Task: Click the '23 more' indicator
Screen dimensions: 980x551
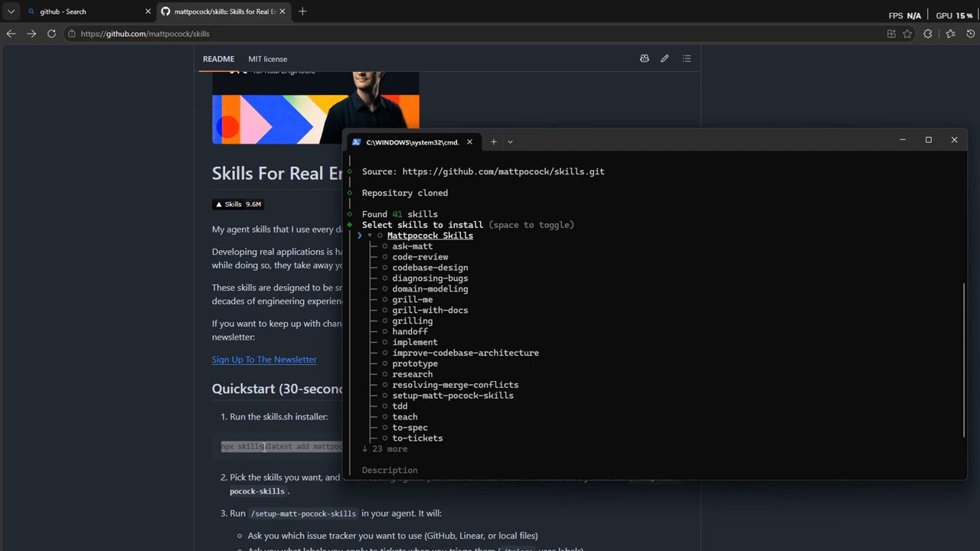Action: click(x=385, y=449)
